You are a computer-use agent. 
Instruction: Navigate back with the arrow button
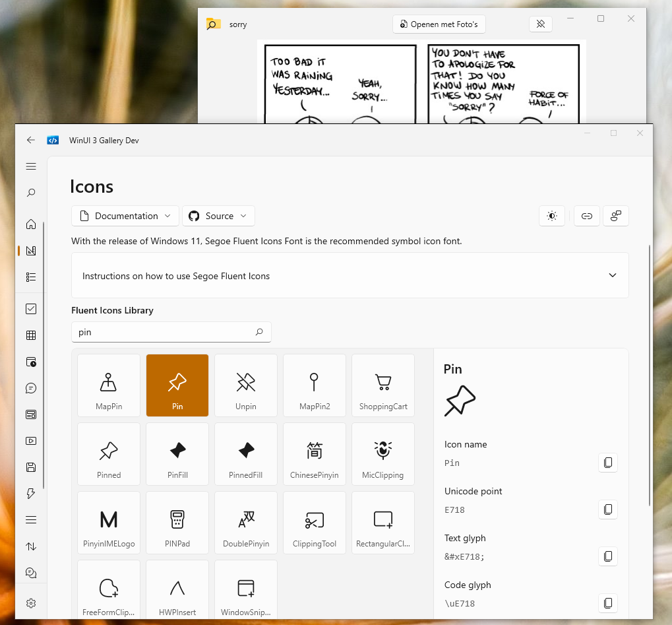(x=30, y=140)
